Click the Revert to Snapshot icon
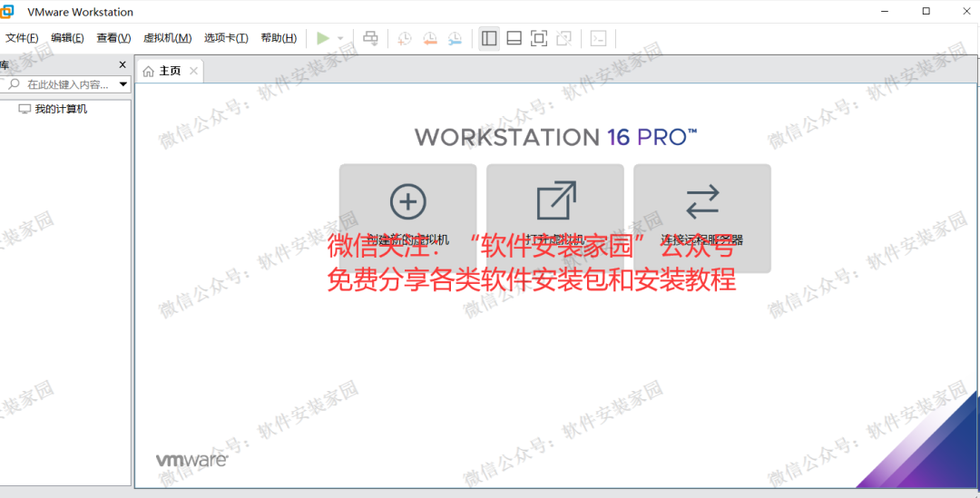This screenshot has width=980, height=498. click(x=429, y=38)
